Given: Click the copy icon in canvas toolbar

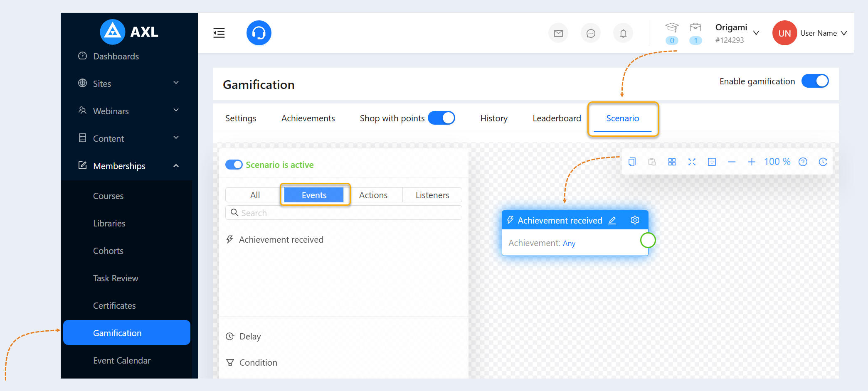Looking at the screenshot, I should [632, 162].
